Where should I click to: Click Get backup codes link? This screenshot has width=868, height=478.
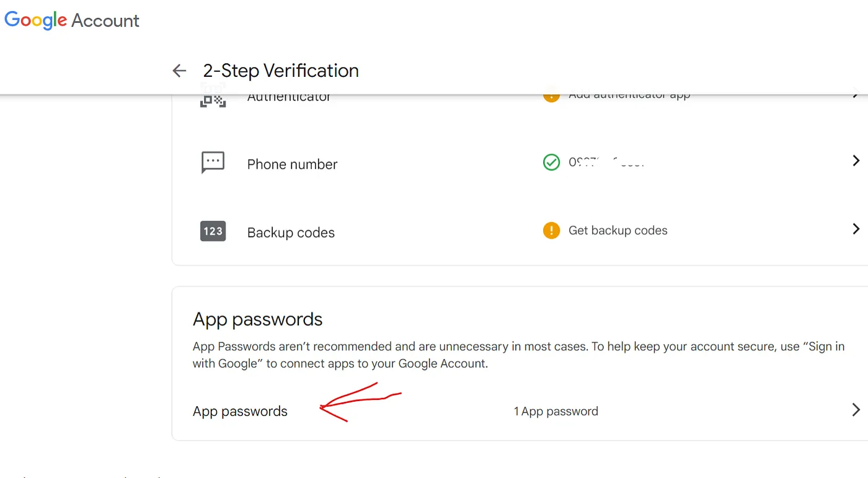tap(618, 231)
